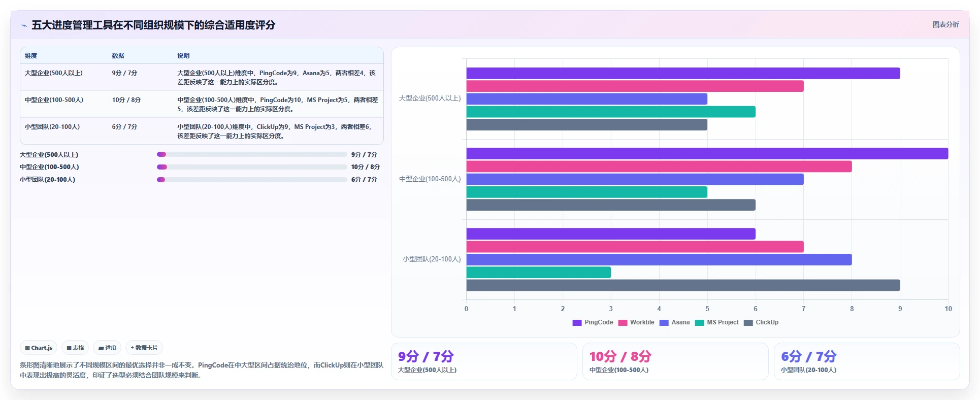Select the Chart.js tag

[39, 348]
